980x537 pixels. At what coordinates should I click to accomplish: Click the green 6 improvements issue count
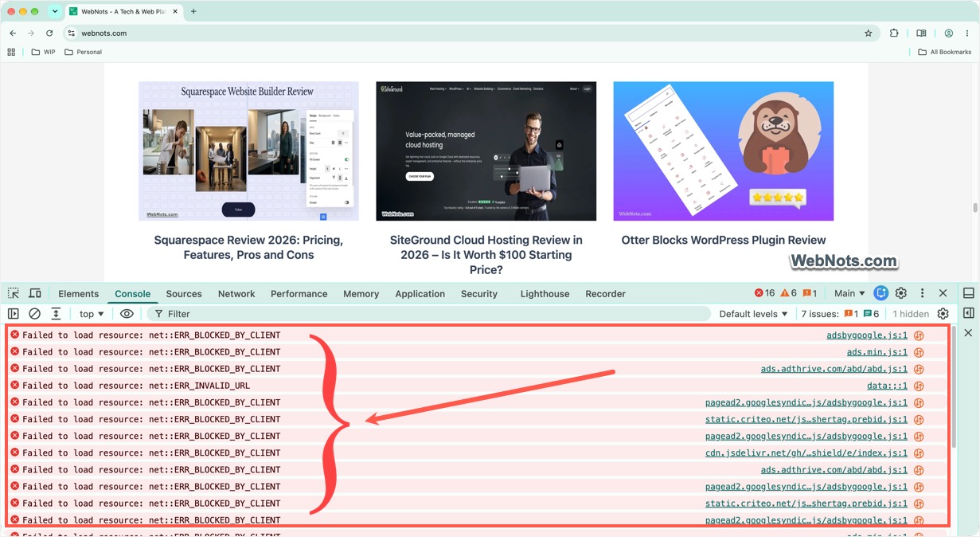click(872, 314)
